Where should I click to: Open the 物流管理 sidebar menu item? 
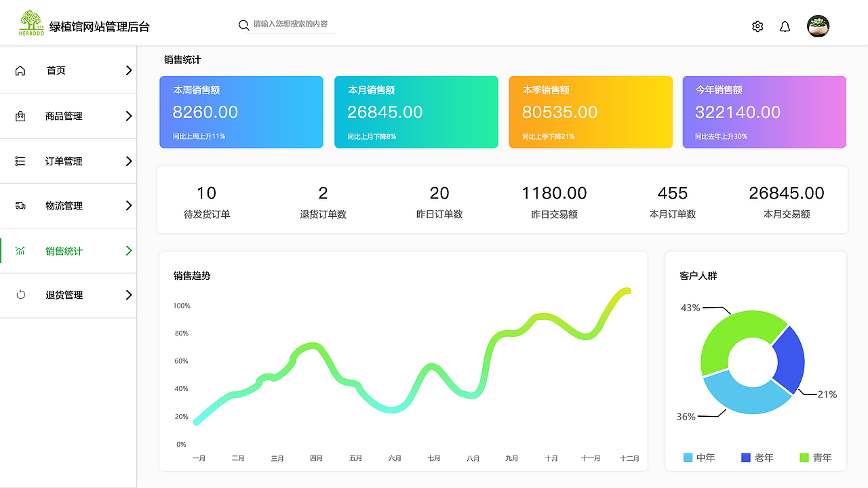click(x=64, y=205)
